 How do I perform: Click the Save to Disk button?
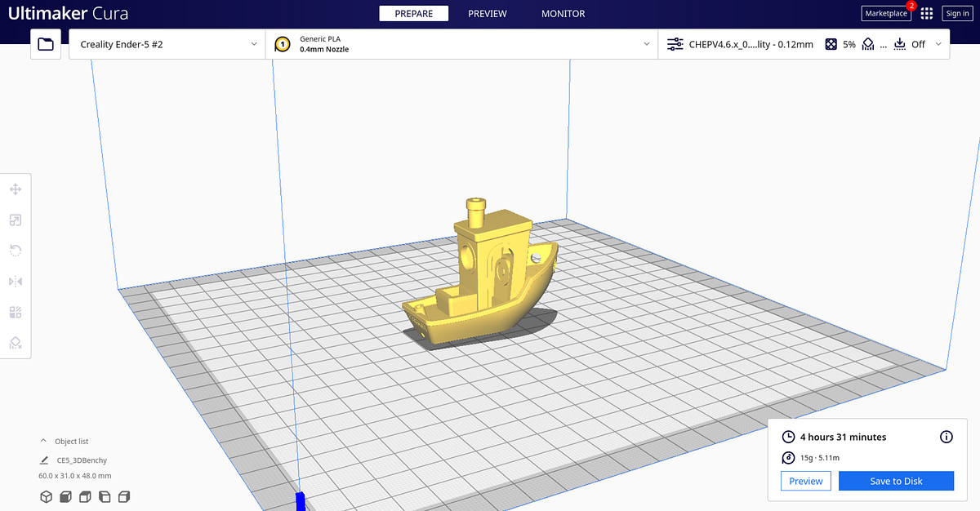[896, 481]
